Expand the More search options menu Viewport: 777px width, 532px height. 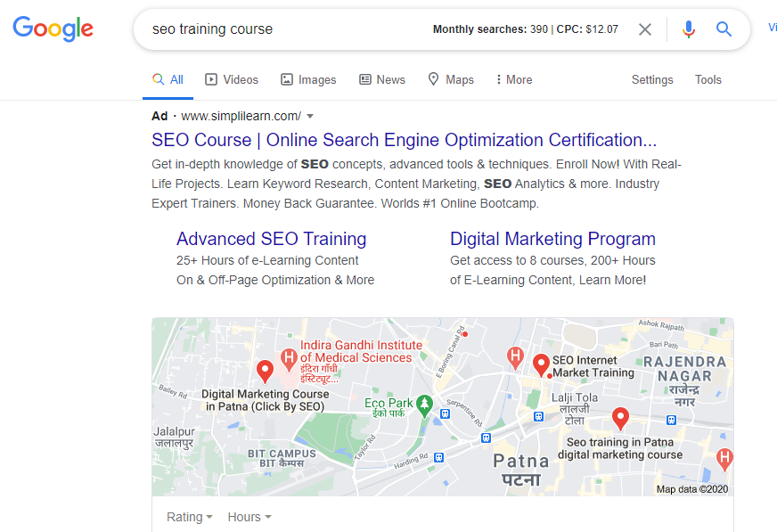pyautogui.click(x=514, y=79)
